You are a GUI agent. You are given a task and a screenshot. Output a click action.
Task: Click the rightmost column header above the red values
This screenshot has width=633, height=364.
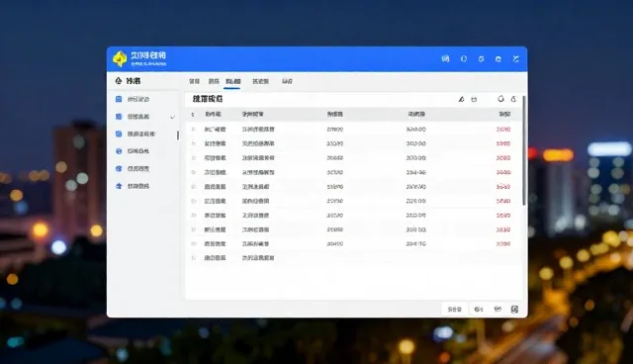(504, 114)
